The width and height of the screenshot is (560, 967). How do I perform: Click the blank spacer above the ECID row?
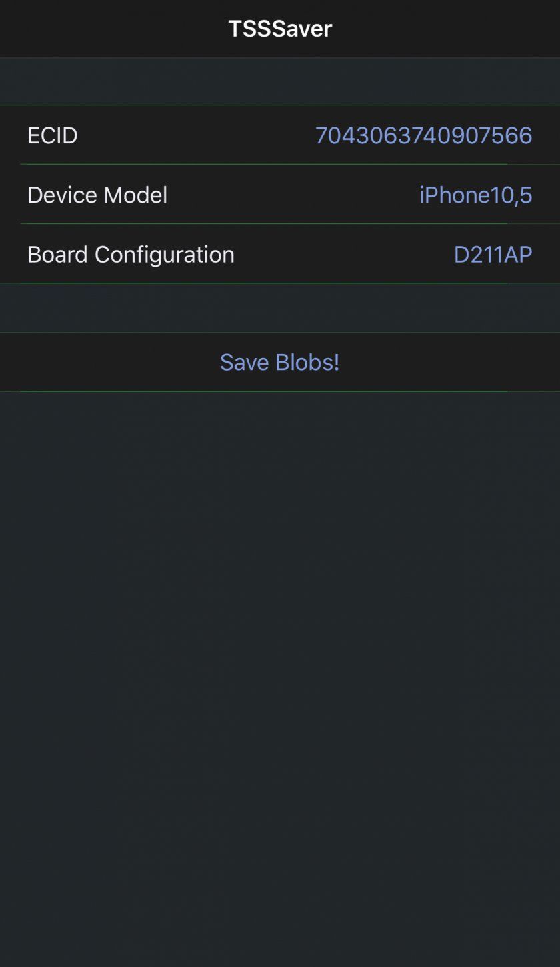(280, 81)
